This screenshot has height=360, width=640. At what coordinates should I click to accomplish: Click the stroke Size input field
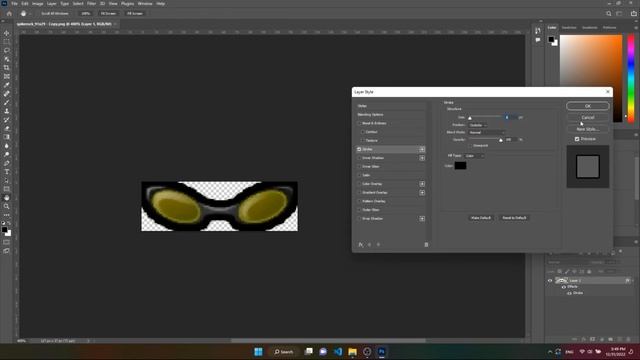pos(510,117)
